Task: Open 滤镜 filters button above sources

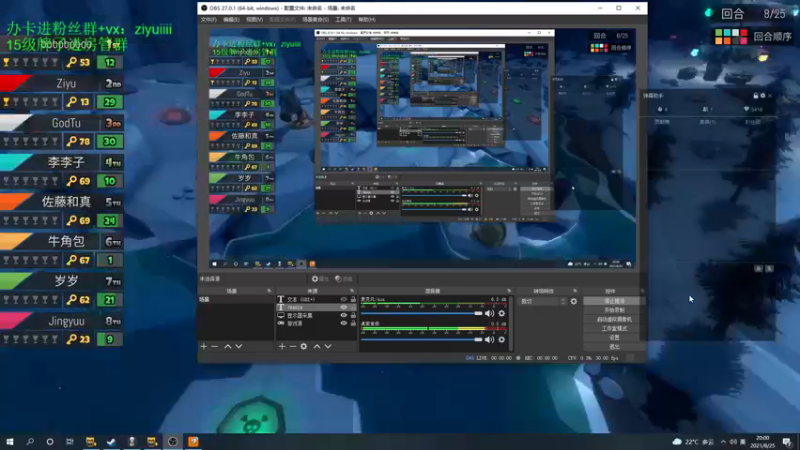Action: click(x=344, y=279)
